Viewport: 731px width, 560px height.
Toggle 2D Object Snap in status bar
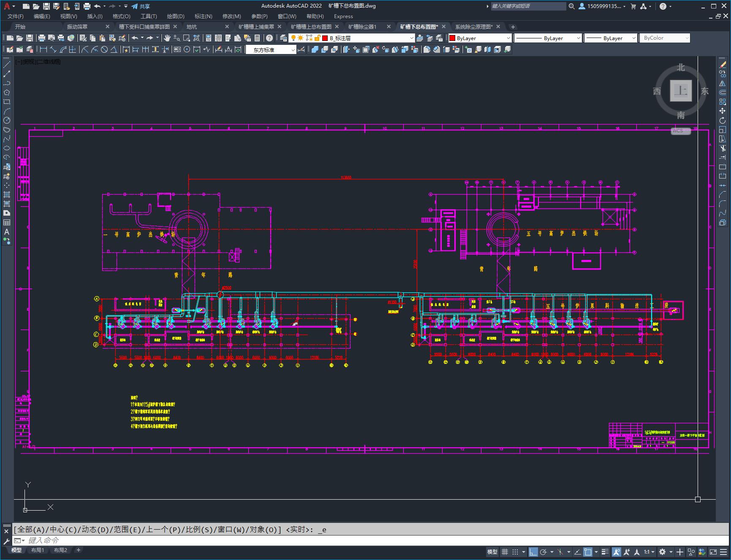click(588, 552)
